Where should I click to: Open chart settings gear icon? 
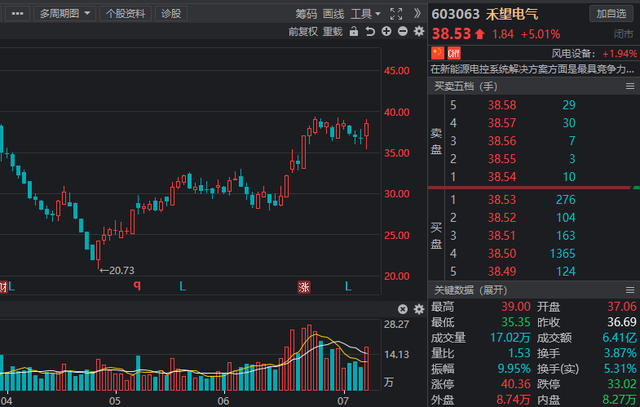pos(419,31)
